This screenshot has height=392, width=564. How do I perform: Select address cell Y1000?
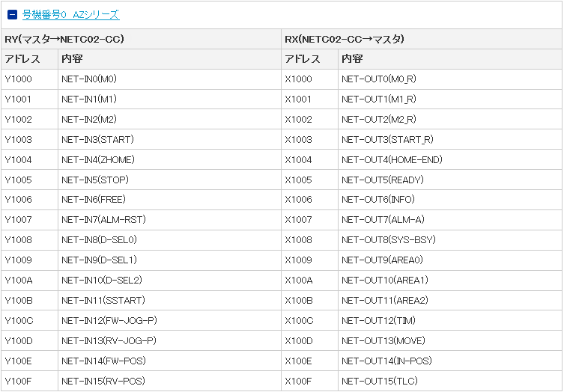pyautogui.click(x=19, y=79)
